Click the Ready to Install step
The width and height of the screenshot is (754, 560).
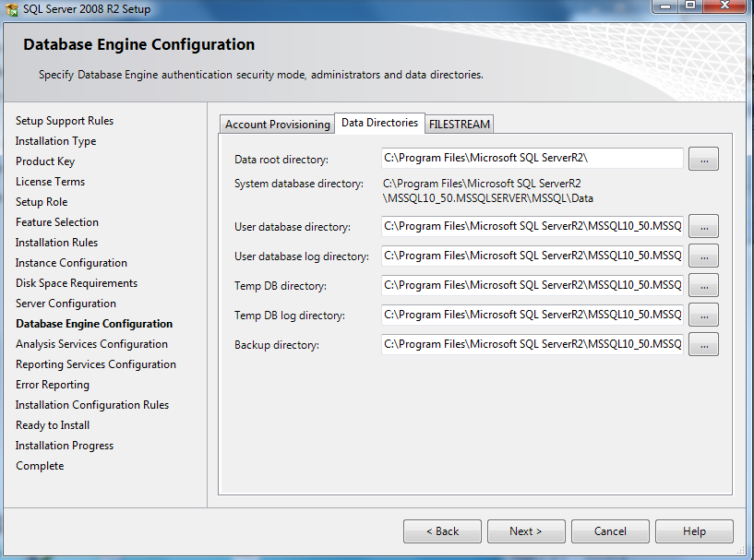53,425
